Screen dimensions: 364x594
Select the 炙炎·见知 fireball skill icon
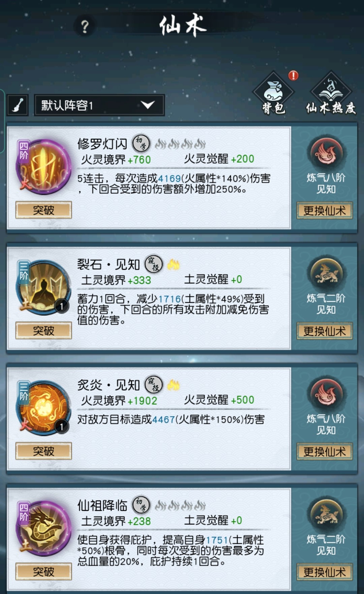43,408
